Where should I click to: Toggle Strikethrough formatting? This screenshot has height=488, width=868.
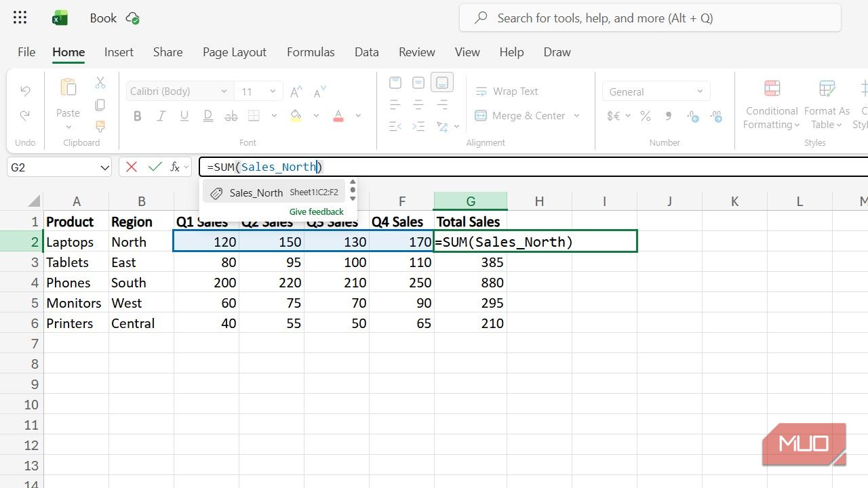[x=231, y=117]
